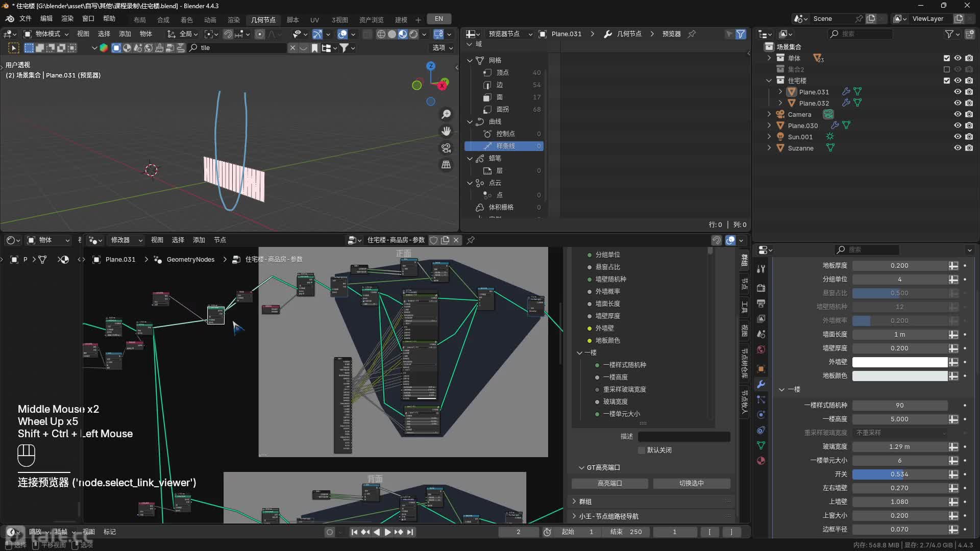980x551 pixels.
Task: Open the Modifiers wrench properties tab
Action: [x=761, y=384]
